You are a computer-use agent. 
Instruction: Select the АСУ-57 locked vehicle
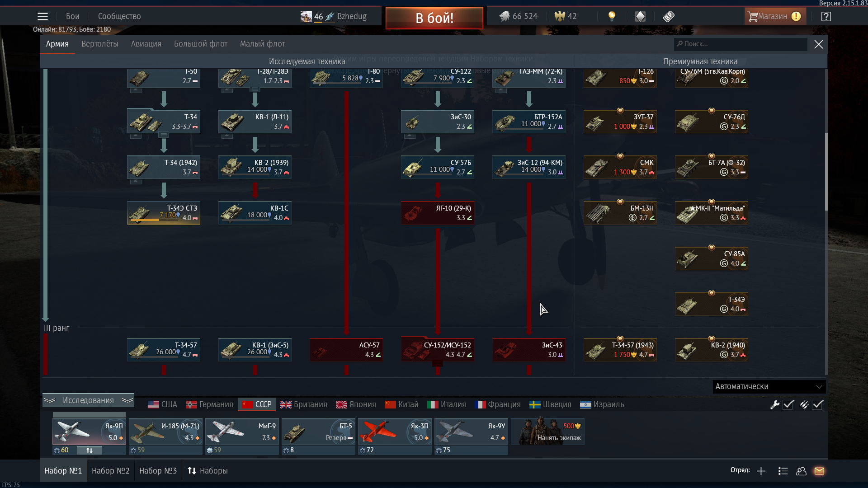pos(346,350)
